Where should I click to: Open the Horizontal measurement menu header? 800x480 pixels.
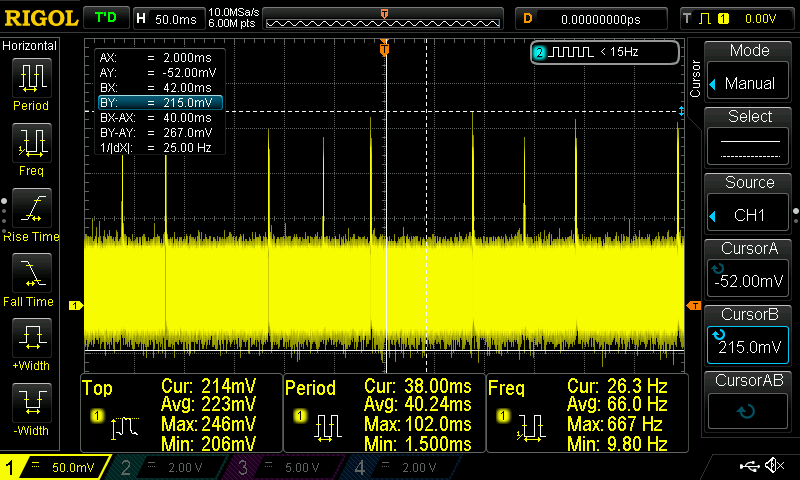tap(30, 46)
